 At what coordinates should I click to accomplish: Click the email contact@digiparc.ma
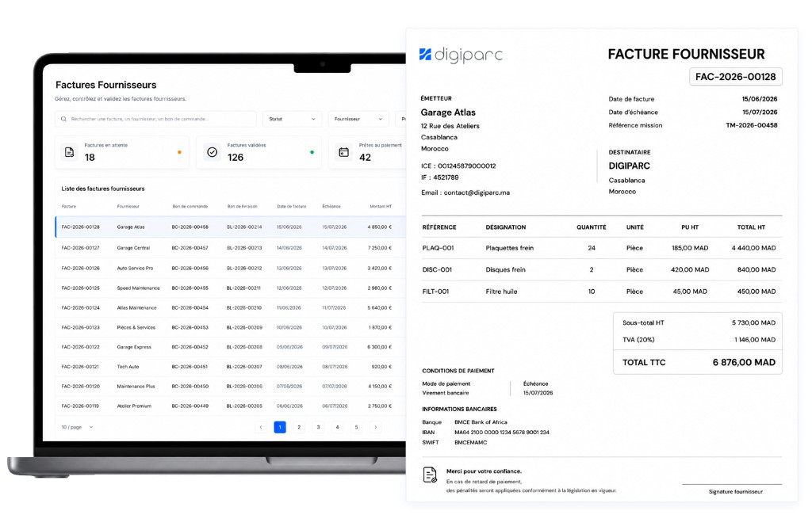[x=477, y=193]
